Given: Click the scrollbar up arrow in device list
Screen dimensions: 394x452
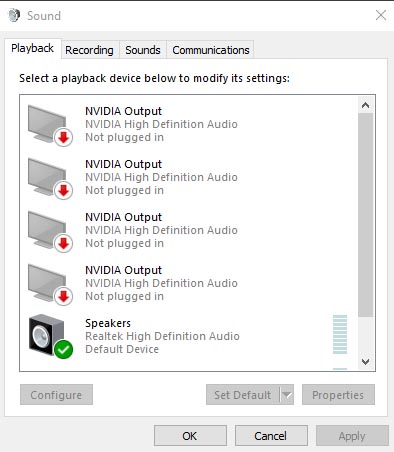Looking at the screenshot, I should [366, 106].
